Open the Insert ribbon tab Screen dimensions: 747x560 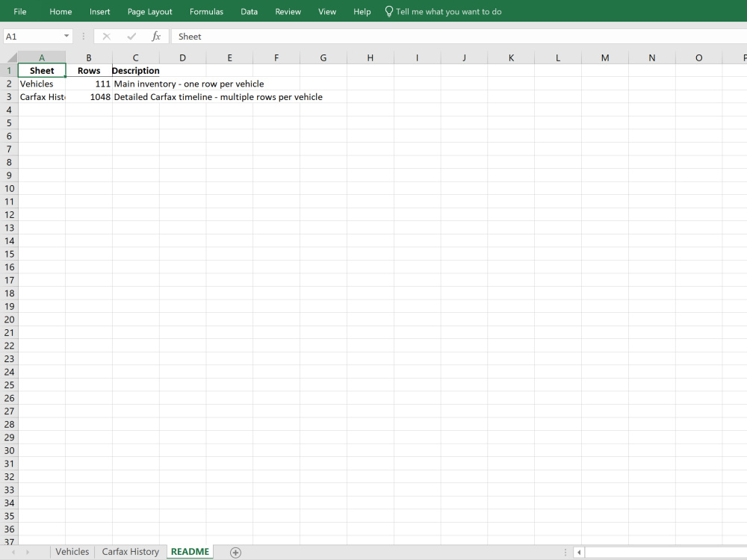pos(99,11)
